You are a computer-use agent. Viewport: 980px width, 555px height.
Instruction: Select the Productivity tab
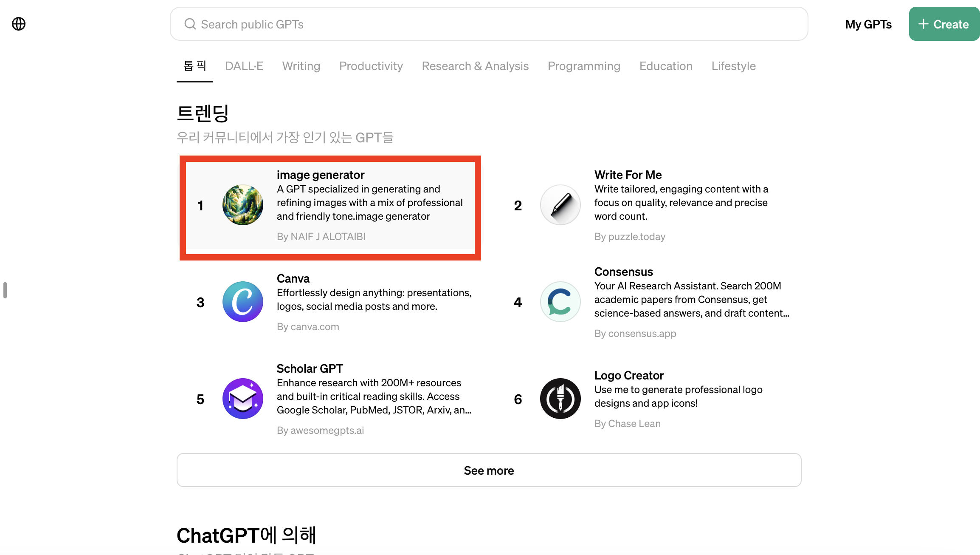tap(371, 66)
